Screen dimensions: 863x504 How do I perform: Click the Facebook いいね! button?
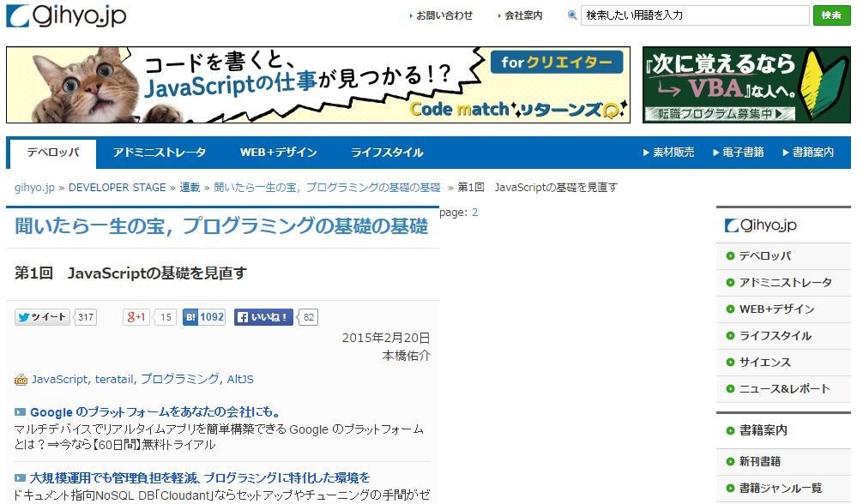(263, 317)
